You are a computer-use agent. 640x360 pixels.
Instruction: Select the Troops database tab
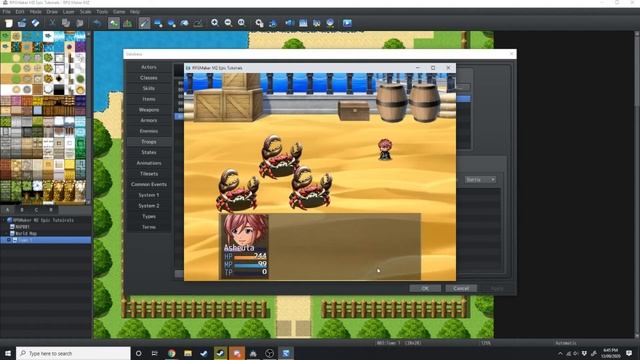[x=149, y=142]
